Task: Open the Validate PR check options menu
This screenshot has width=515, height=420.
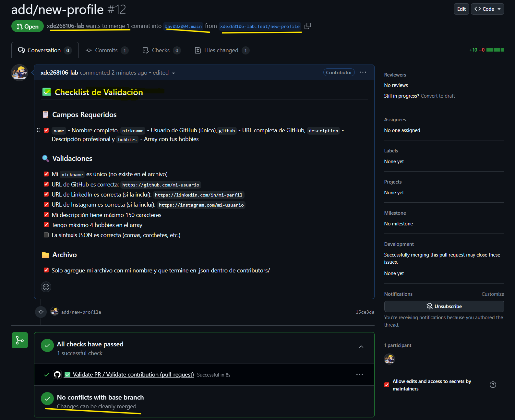Action: coord(359,375)
